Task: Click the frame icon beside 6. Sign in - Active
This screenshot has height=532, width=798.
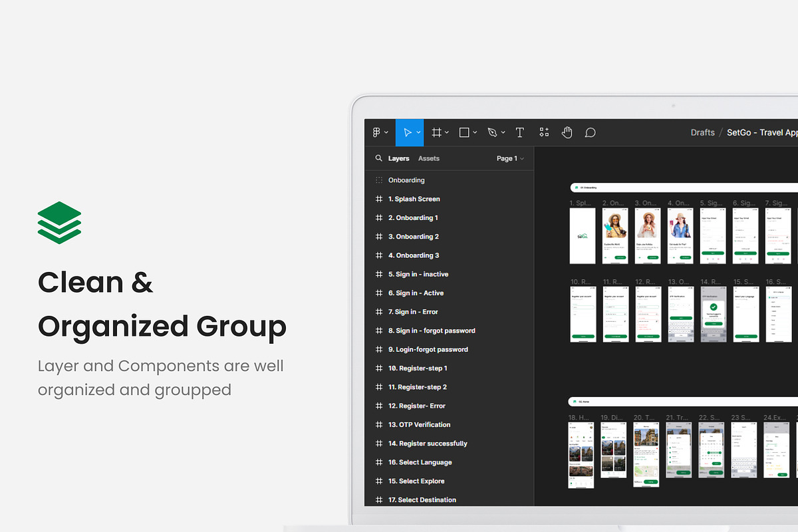Action: coord(379,293)
